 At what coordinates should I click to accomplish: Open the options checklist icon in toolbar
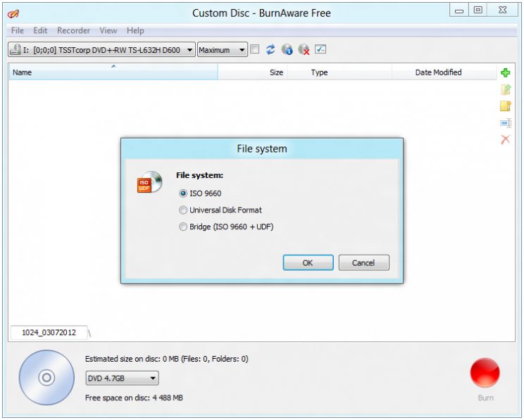click(x=320, y=49)
